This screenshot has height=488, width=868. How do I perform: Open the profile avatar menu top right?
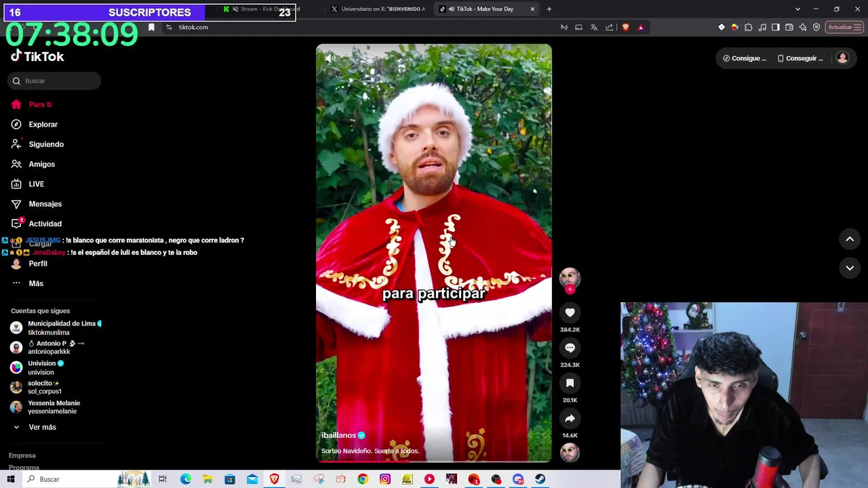pyautogui.click(x=843, y=58)
